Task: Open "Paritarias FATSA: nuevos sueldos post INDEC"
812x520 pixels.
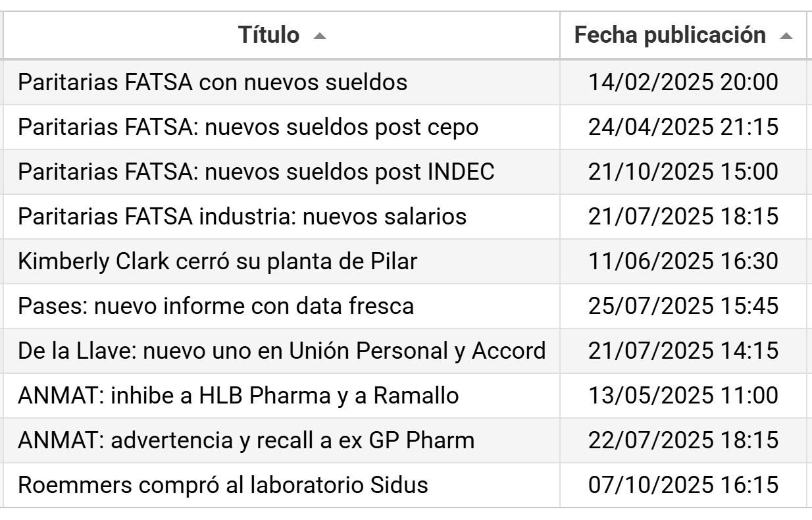Action: [x=256, y=172]
